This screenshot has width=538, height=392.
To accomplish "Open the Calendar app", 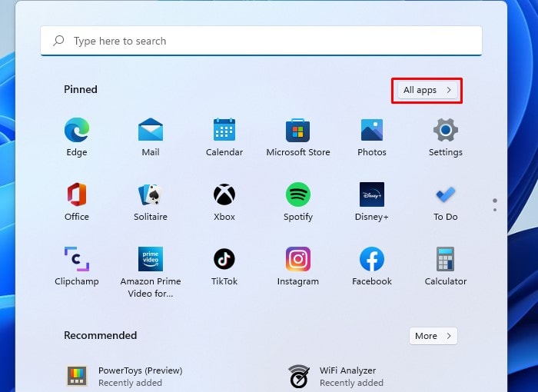I will tap(224, 137).
